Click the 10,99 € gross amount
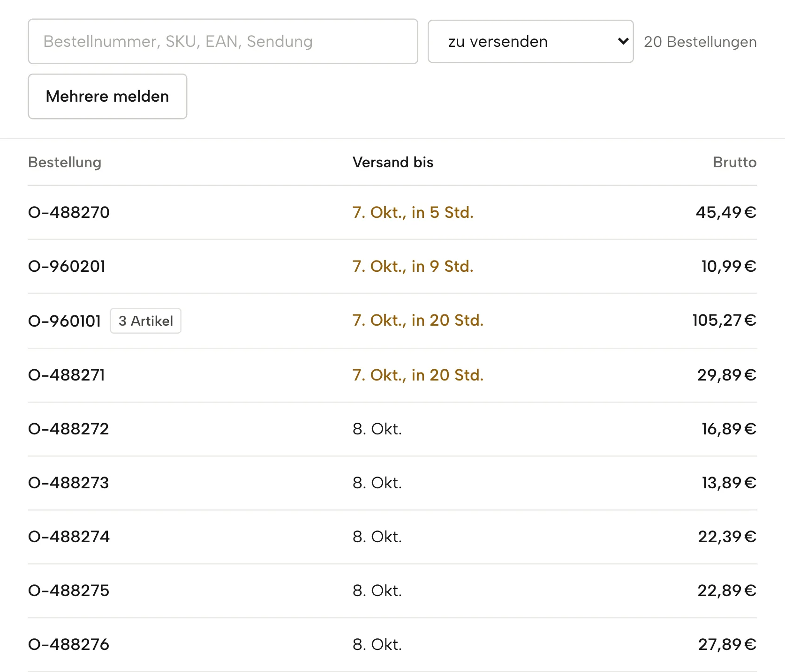 [729, 266]
